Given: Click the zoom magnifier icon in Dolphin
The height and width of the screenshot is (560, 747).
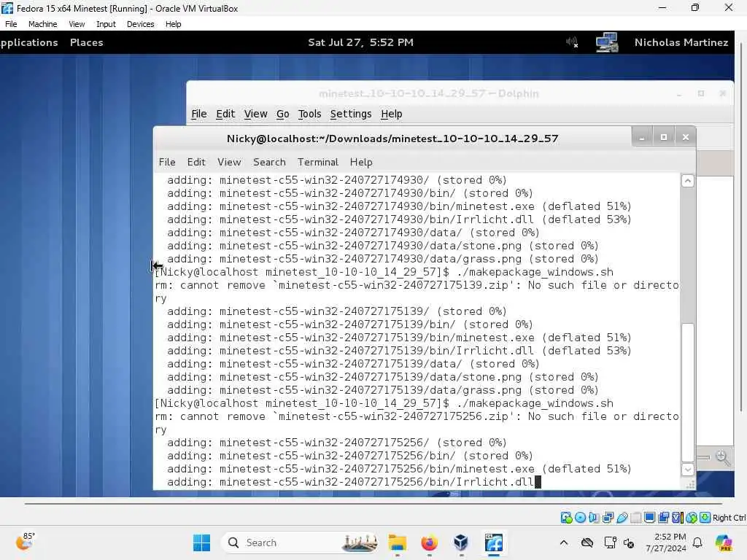Looking at the screenshot, I should pos(723,458).
